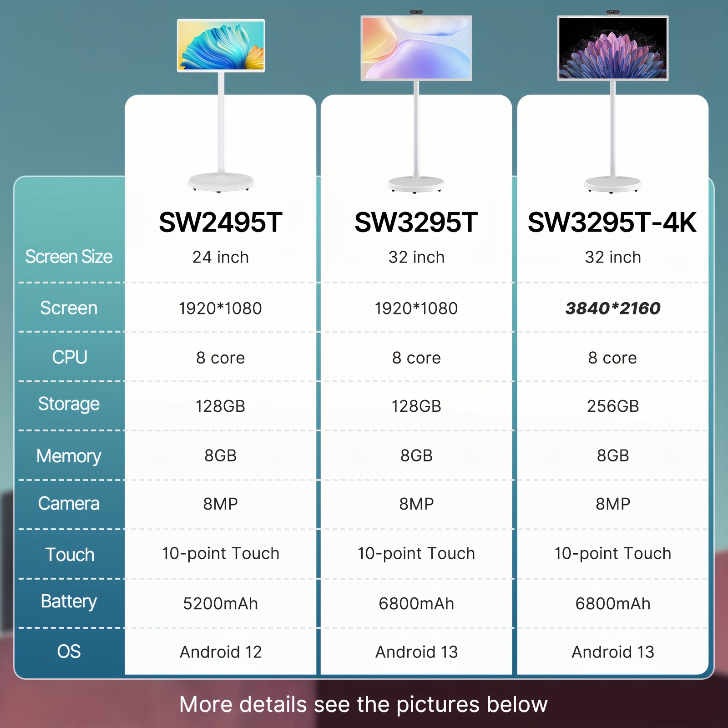This screenshot has width=728, height=728.
Task: Click 8MP camera for SW3295T-4K
Action: point(613,504)
